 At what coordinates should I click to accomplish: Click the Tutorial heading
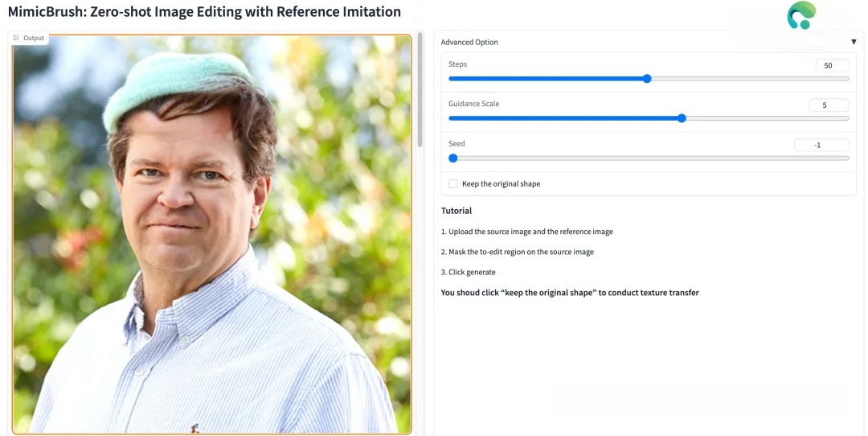tap(457, 211)
